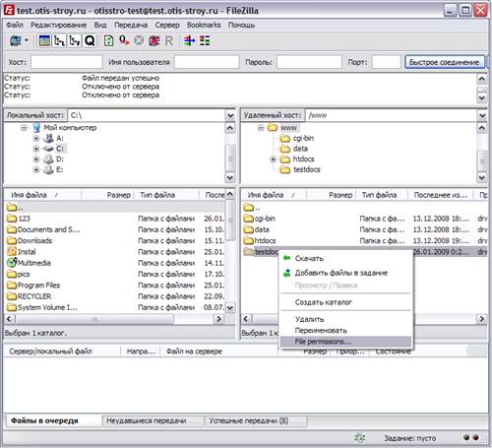Expand the htdocs remote folder node
This screenshot has height=448, width=492.
273,160
